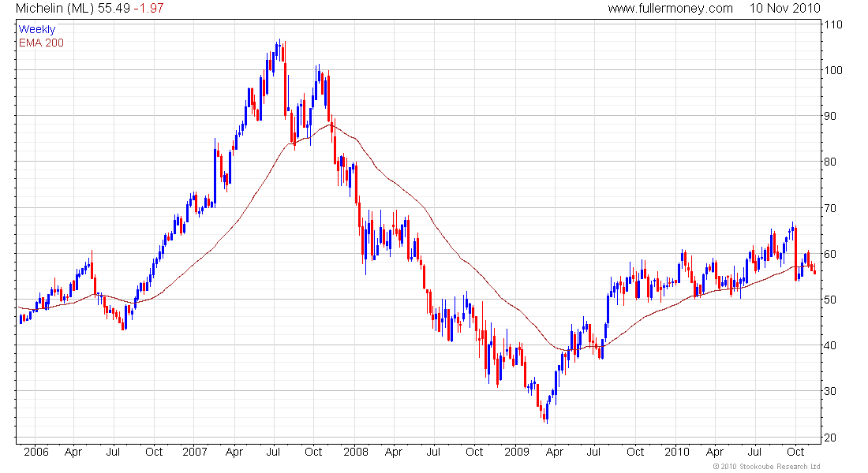868x473 pixels.
Task: Click the last candlestick at chart's right end
Action: click(815, 269)
